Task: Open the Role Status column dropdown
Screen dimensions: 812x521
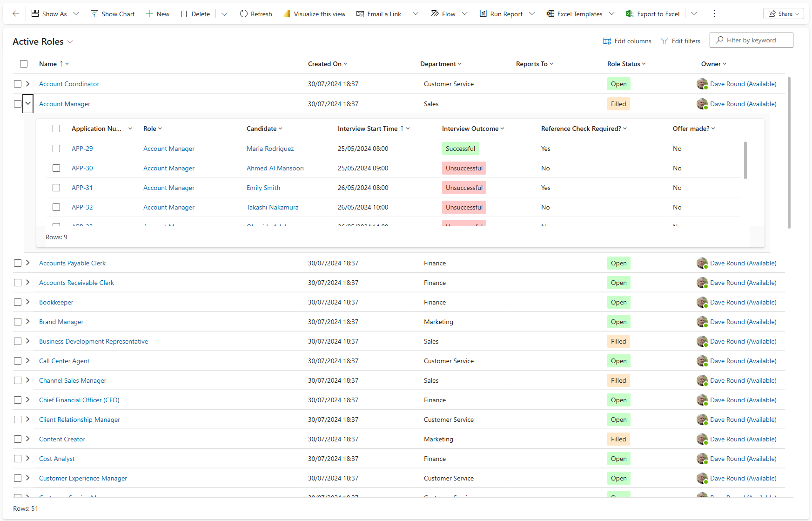Action: [x=644, y=64]
